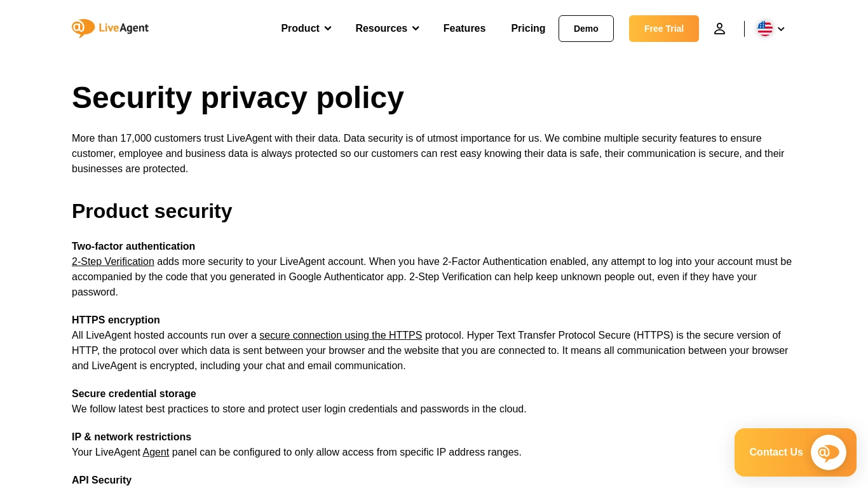The image size is (868, 488).
Task: Open the language selector chevron
Action: (x=781, y=29)
